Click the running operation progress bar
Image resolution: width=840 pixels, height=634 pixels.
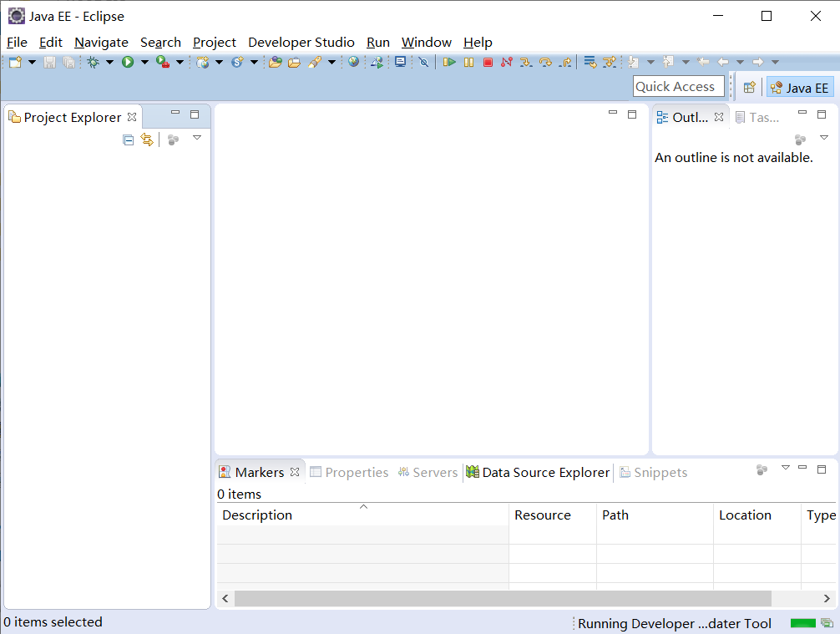[x=802, y=623]
